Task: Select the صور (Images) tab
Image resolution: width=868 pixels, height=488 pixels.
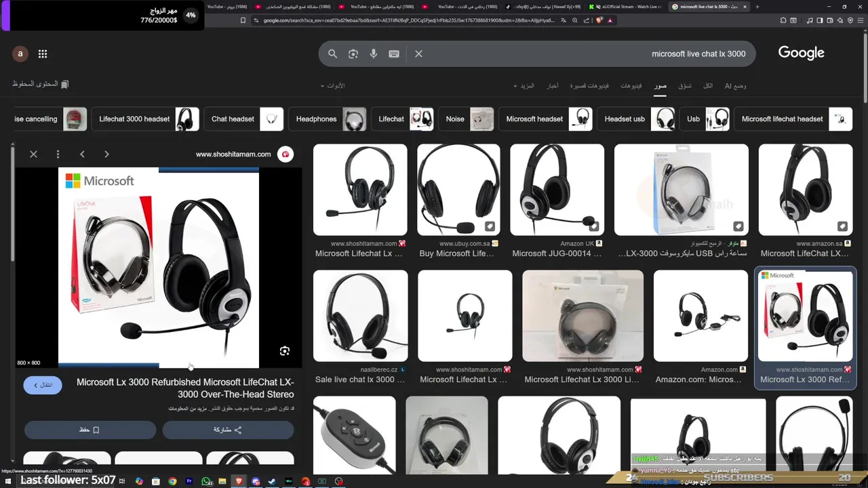Action: point(660,86)
